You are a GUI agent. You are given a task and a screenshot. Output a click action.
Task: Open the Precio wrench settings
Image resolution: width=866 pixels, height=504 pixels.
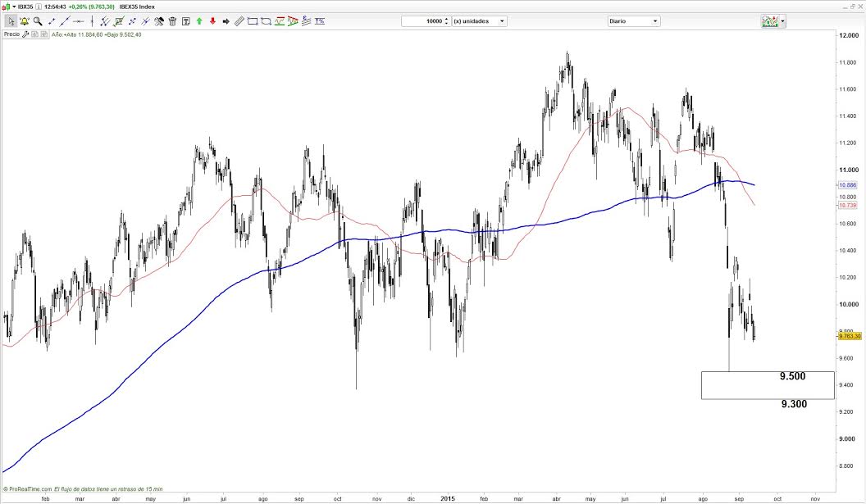point(25,34)
